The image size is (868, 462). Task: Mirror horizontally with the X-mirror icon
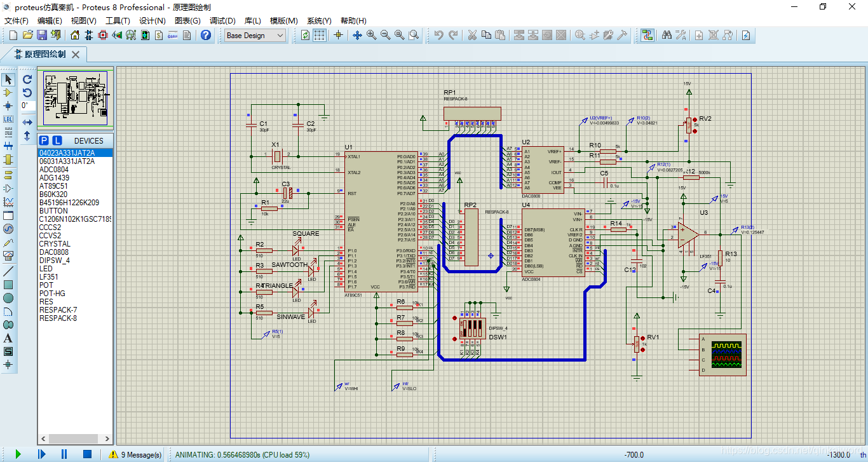pos(27,122)
